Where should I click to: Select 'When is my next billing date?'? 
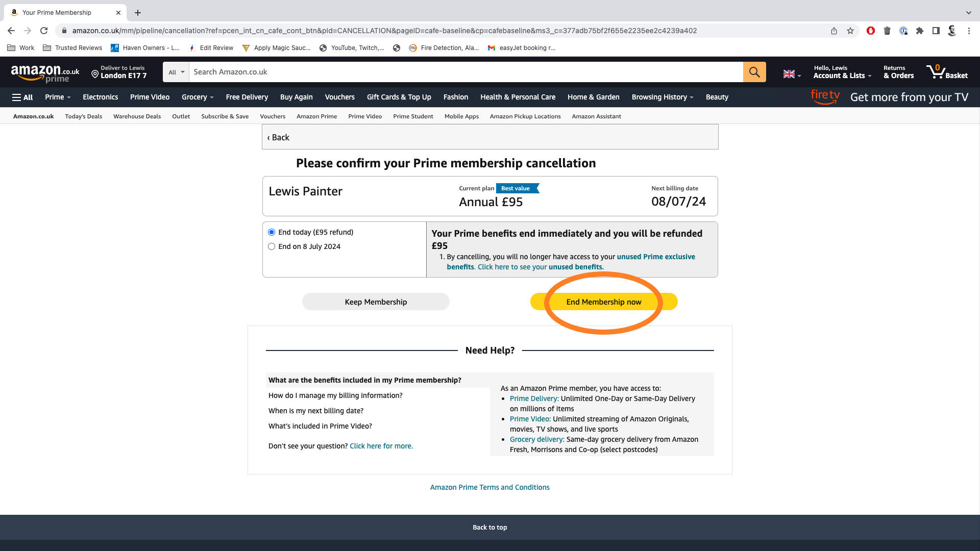[316, 411]
